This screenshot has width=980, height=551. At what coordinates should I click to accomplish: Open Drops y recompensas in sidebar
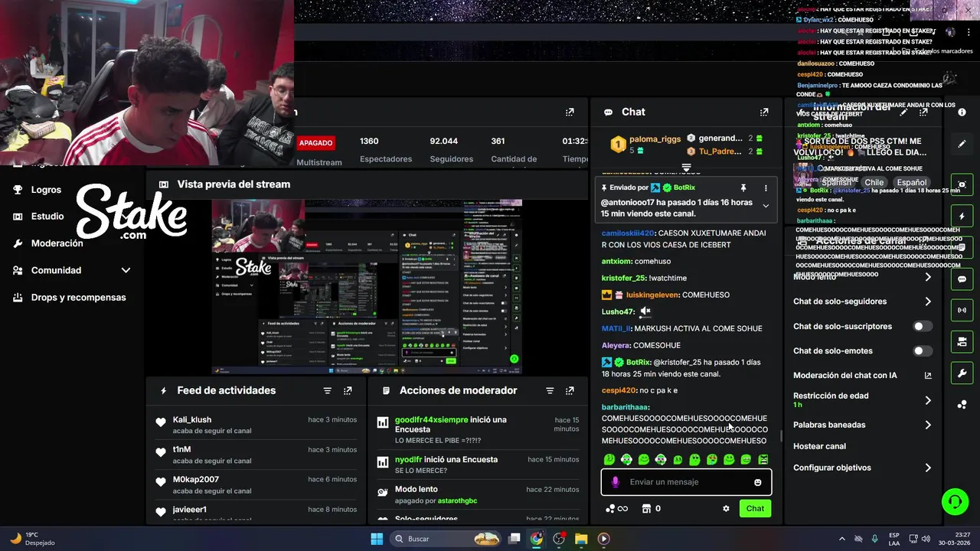[78, 297]
